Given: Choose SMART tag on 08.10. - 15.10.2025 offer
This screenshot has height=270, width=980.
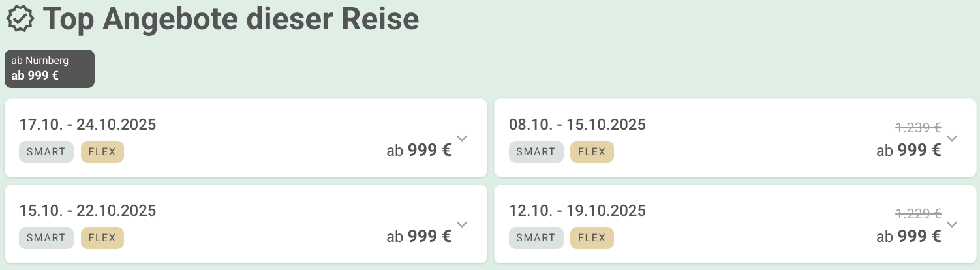Looking at the screenshot, I should (x=536, y=152).
